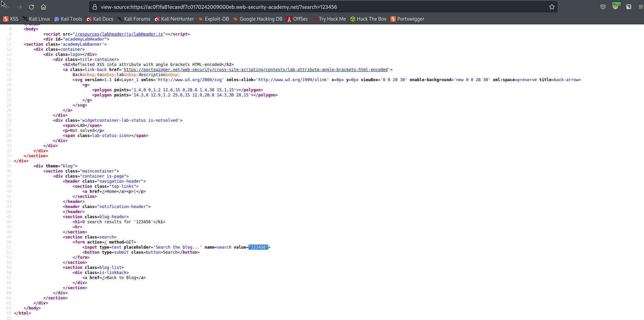Click the 'link-back' class value

pyautogui.click(x=96, y=70)
